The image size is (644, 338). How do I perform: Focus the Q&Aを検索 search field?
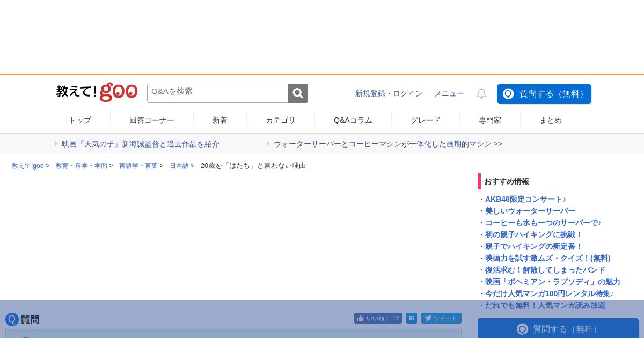coord(217,93)
